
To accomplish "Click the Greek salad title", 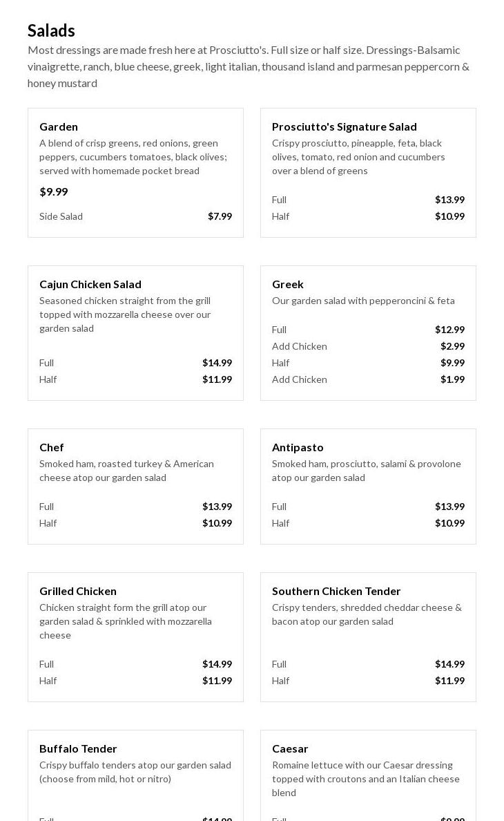I will click(288, 284).
